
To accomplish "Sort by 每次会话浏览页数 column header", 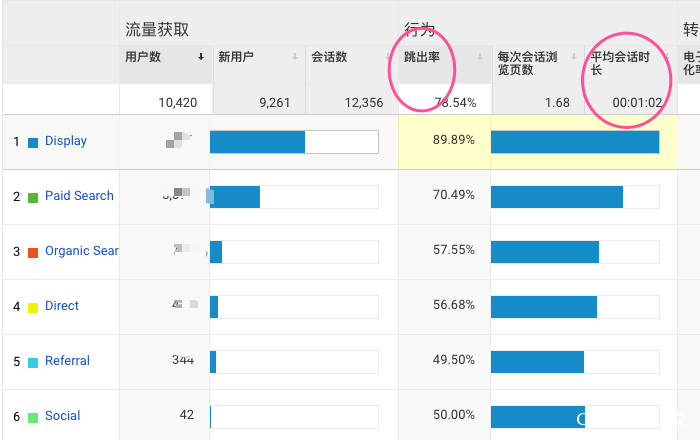I will pyautogui.click(x=522, y=63).
